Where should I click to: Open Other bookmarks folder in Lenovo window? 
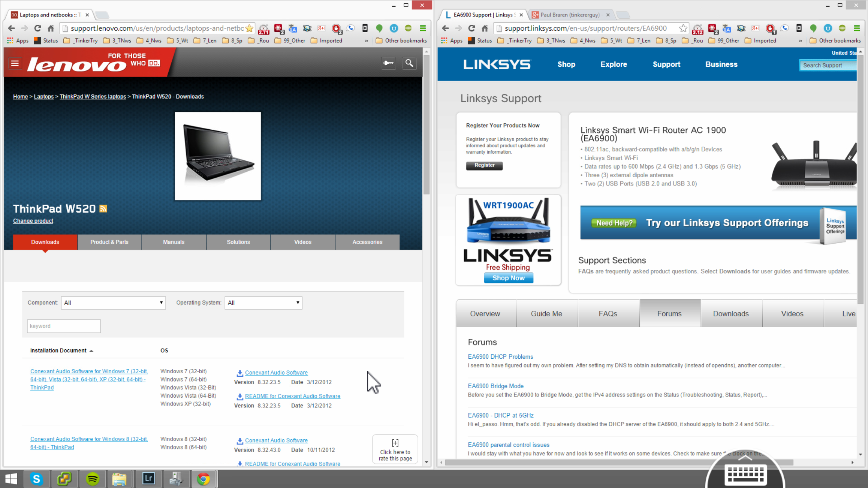tap(401, 40)
